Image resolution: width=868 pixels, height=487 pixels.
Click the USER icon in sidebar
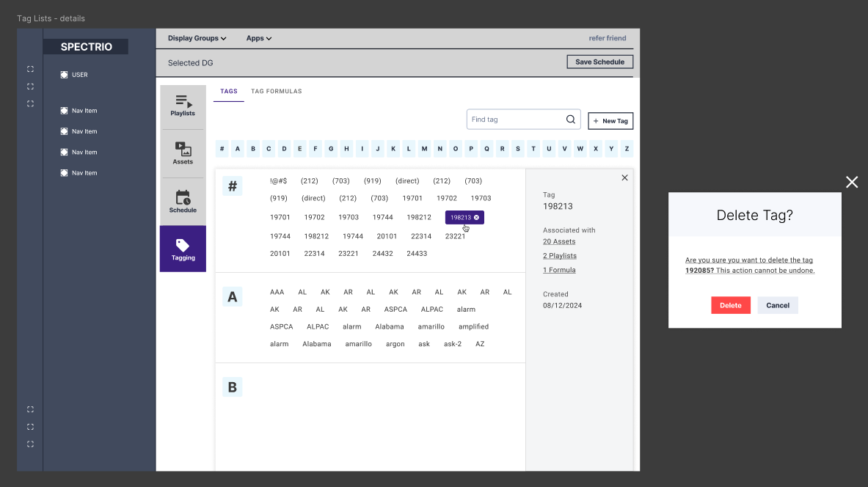65,75
